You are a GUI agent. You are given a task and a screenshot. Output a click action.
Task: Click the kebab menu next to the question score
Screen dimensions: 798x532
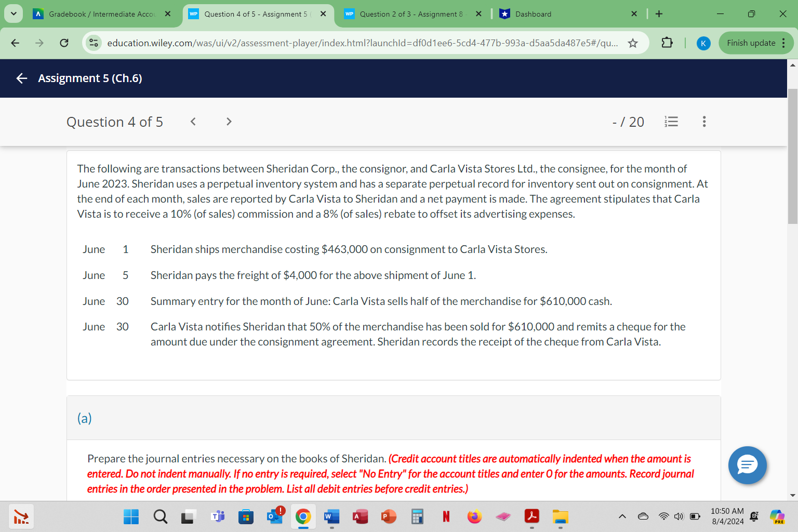tap(704, 121)
